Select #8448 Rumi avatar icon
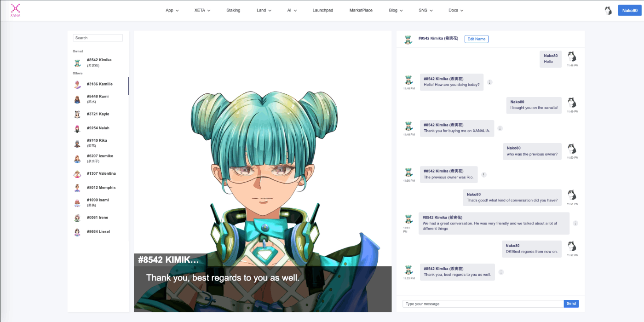The width and height of the screenshot is (644, 322). [77, 99]
